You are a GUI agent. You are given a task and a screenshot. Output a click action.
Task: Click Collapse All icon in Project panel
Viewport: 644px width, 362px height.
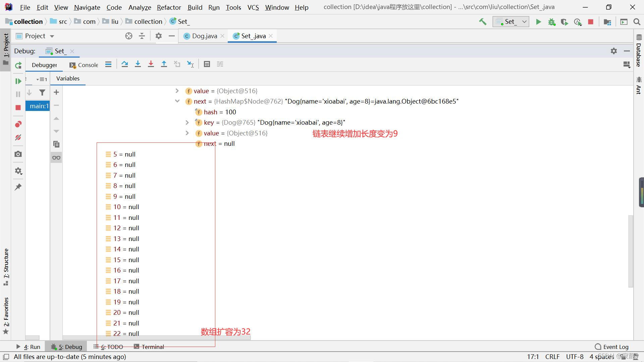point(142,36)
